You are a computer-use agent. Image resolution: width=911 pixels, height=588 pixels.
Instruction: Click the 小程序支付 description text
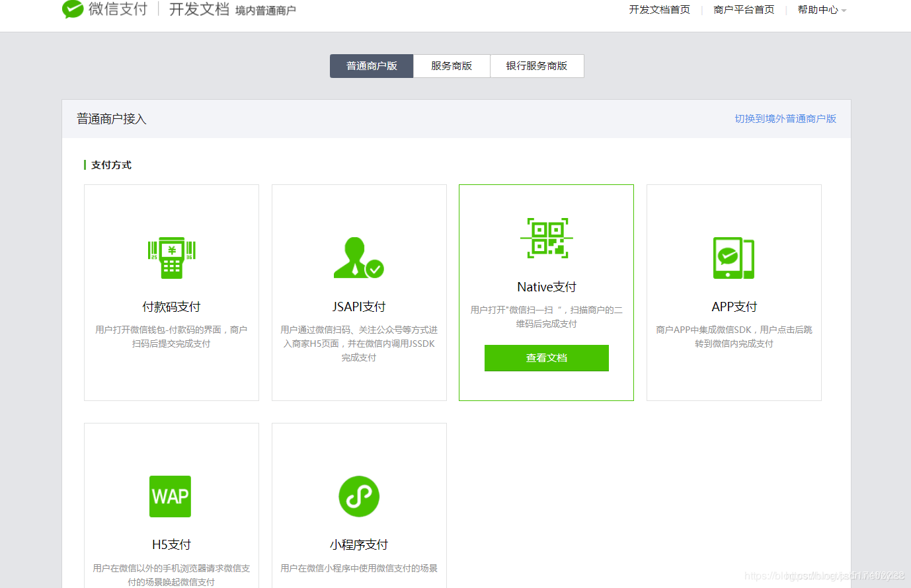(x=359, y=568)
